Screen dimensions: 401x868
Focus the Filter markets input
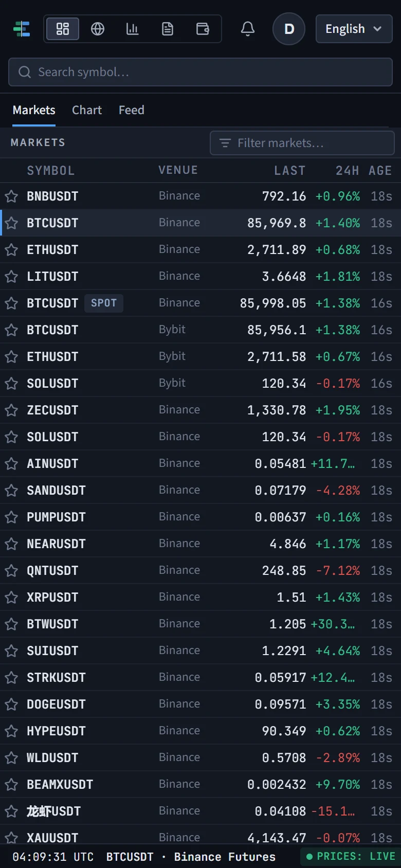pyautogui.click(x=302, y=143)
